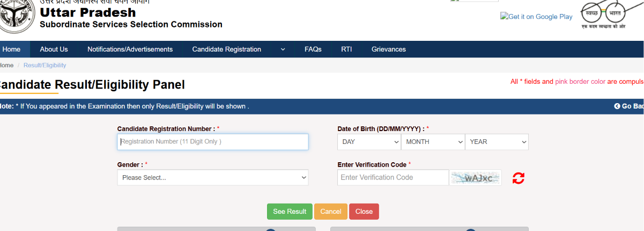The width and height of the screenshot is (644, 231).
Task: Click the Home breadcrumb link
Action: click(x=6, y=65)
